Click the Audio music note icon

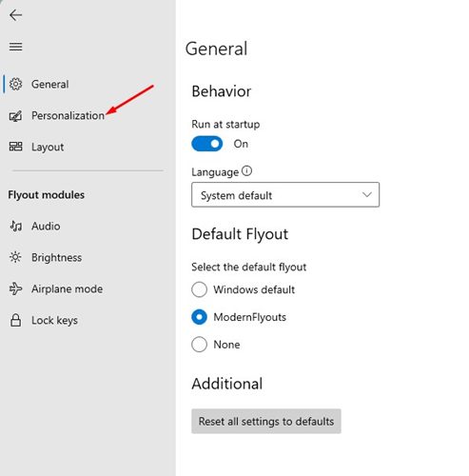click(x=15, y=226)
